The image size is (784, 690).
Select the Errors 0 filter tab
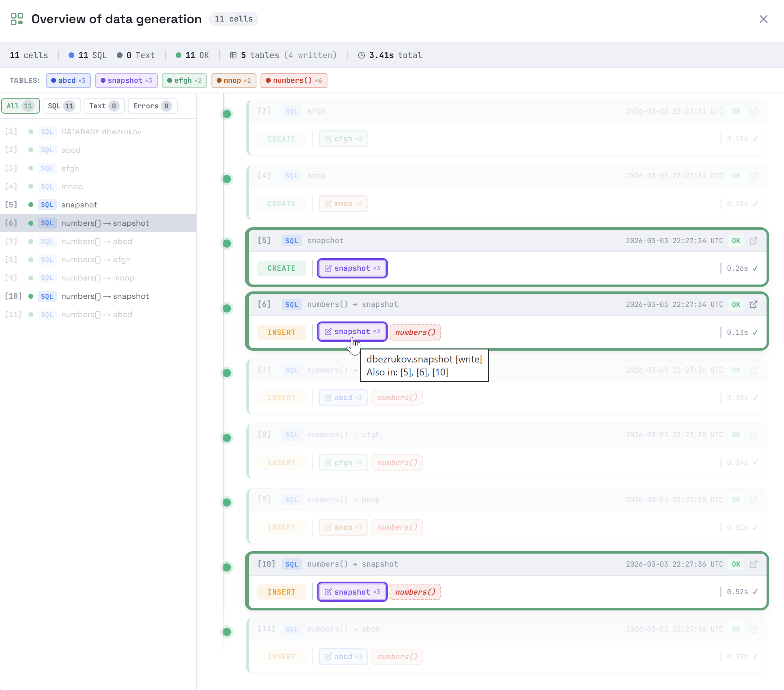[x=153, y=106]
